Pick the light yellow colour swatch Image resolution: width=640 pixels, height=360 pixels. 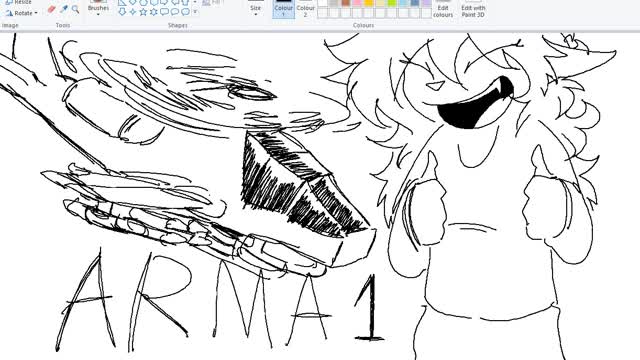click(380, 2)
